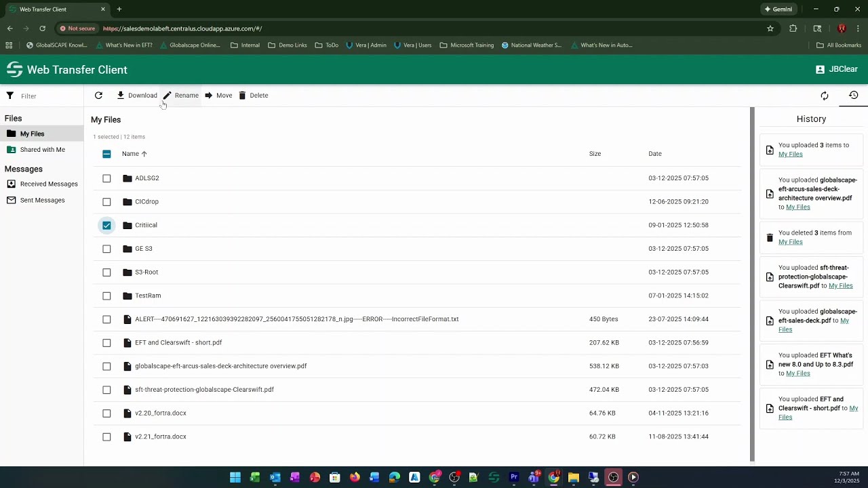Move the selected item
The image size is (868, 488).
click(x=218, y=96)
